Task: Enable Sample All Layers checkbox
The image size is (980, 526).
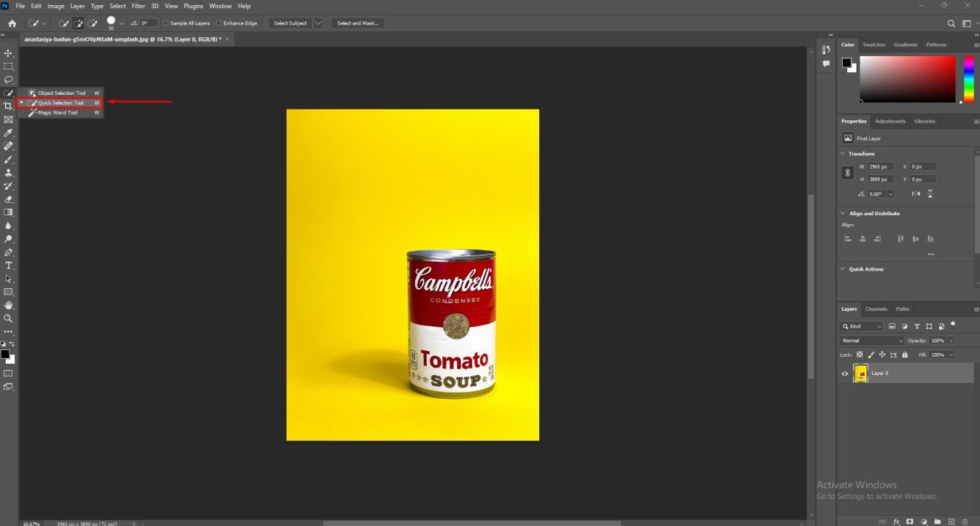Action: point(165,23)
